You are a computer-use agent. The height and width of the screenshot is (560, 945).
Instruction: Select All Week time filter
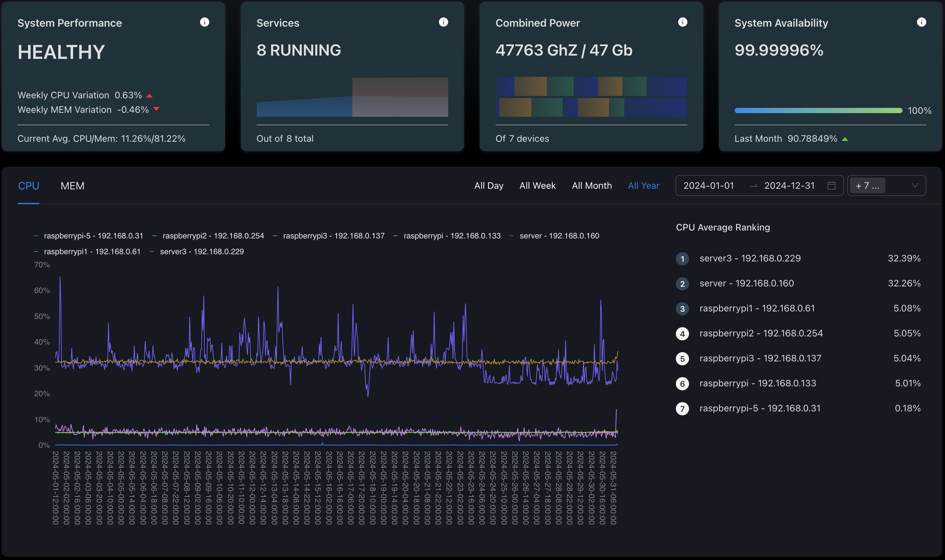(x=538, y=185)
